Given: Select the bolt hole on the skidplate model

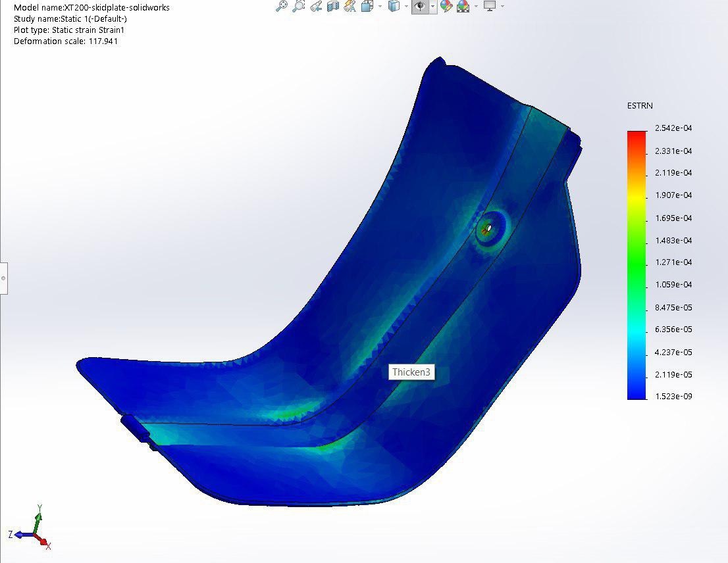Looking at the screenshot, I should point(488,228).
